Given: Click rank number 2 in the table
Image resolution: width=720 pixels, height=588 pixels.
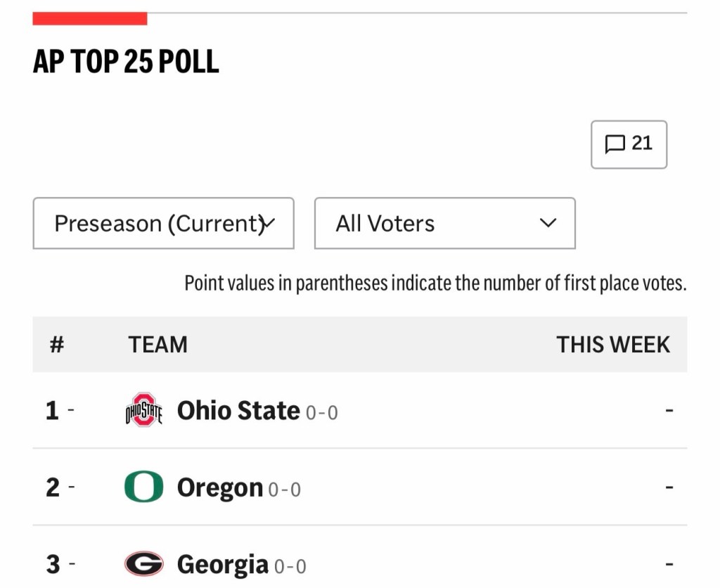Looking at the screenshot, I should 52,487.
